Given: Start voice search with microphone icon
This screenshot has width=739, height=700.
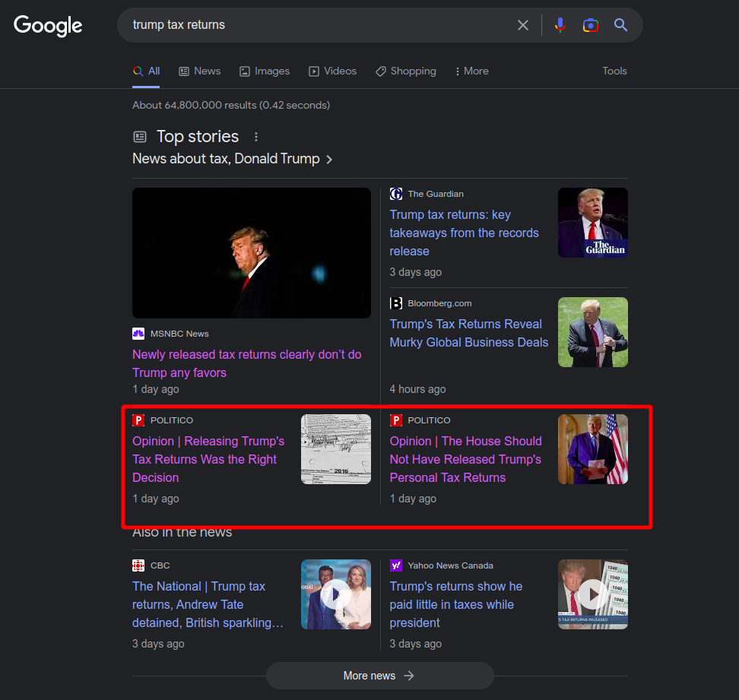Looking at the screenshot, I should click(560, 25).
